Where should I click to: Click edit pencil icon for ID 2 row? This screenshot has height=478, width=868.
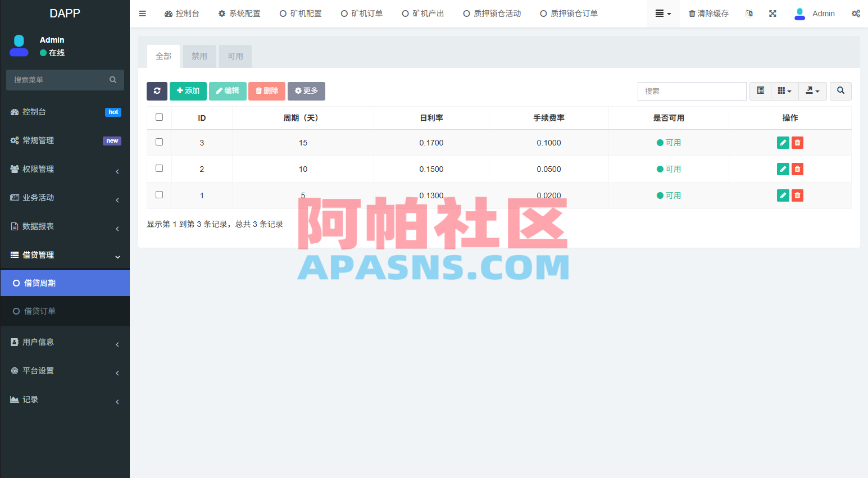pos(783,169)
